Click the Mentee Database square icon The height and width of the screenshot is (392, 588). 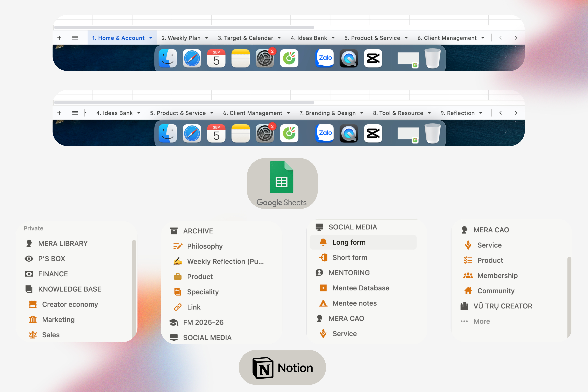[323, 288]
